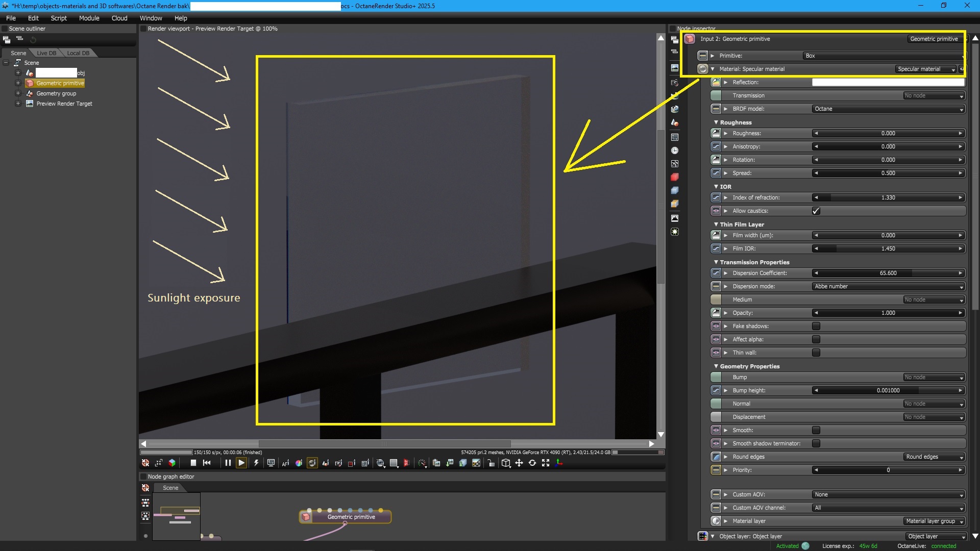Open the BRDF model dropdown
Screen dimensions: 980x551
pyautogui.click(x=888, y=109)
